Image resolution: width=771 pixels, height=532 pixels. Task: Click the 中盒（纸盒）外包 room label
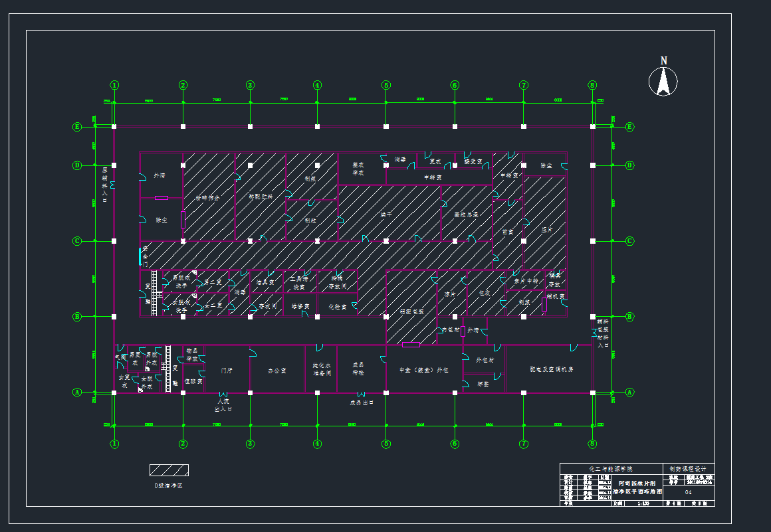(x=423, y=370)
